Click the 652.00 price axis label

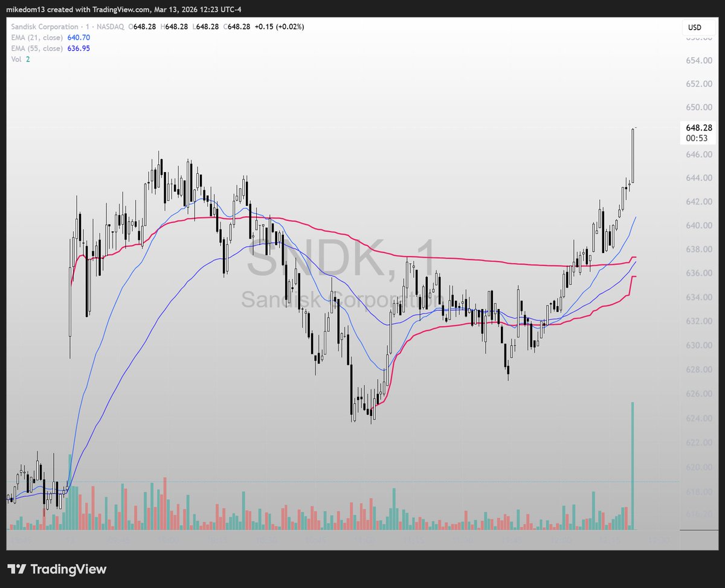click(698, 84)
